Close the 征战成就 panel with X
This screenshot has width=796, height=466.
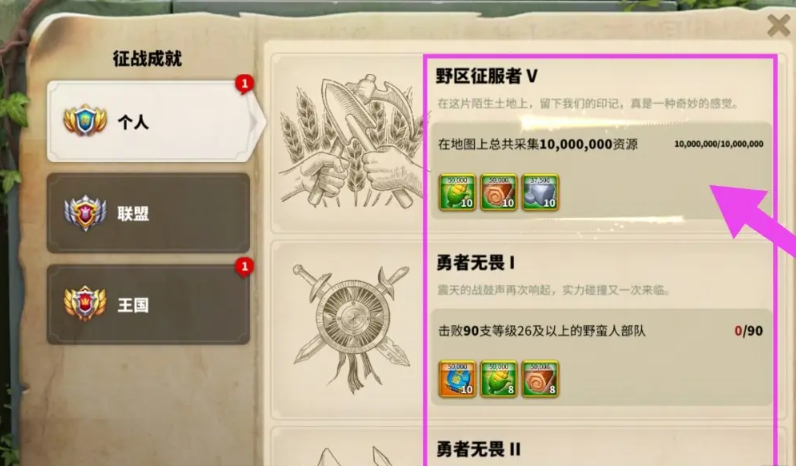click(x=778, y=25)
